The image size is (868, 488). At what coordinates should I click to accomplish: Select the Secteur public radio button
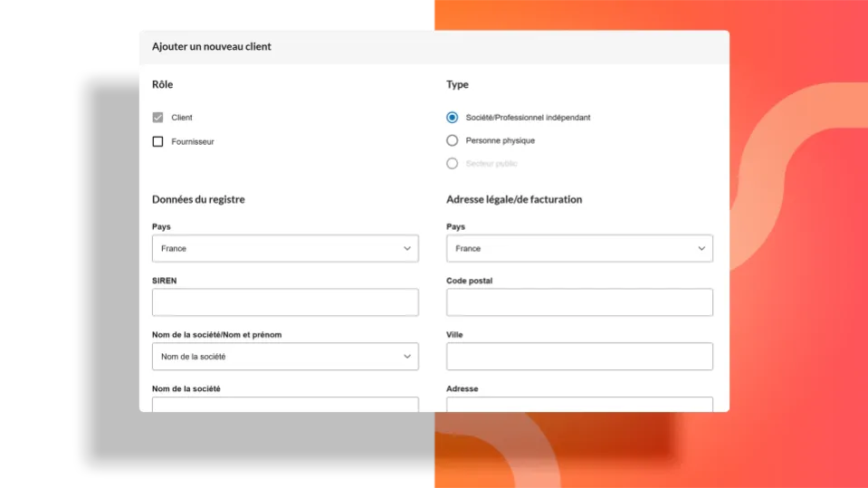pyautogui.click(x=453, y=164)
